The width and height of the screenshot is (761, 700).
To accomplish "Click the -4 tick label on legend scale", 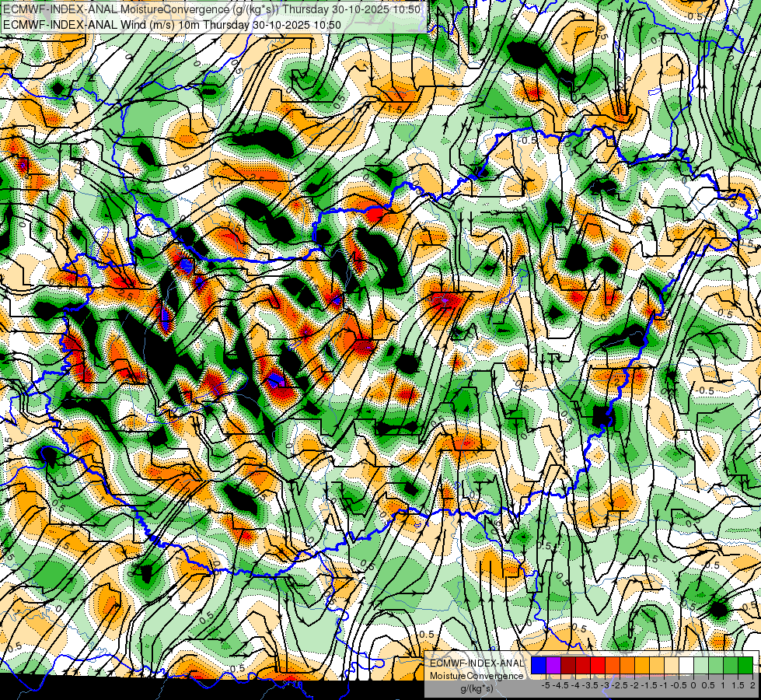I will (x=575, y=685).
